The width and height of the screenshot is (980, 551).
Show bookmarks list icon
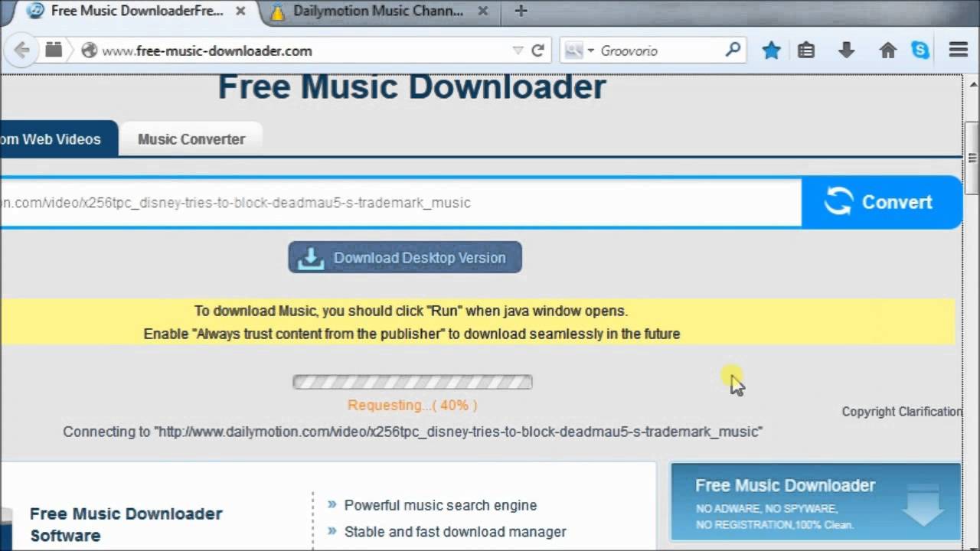tap(805, 51)
